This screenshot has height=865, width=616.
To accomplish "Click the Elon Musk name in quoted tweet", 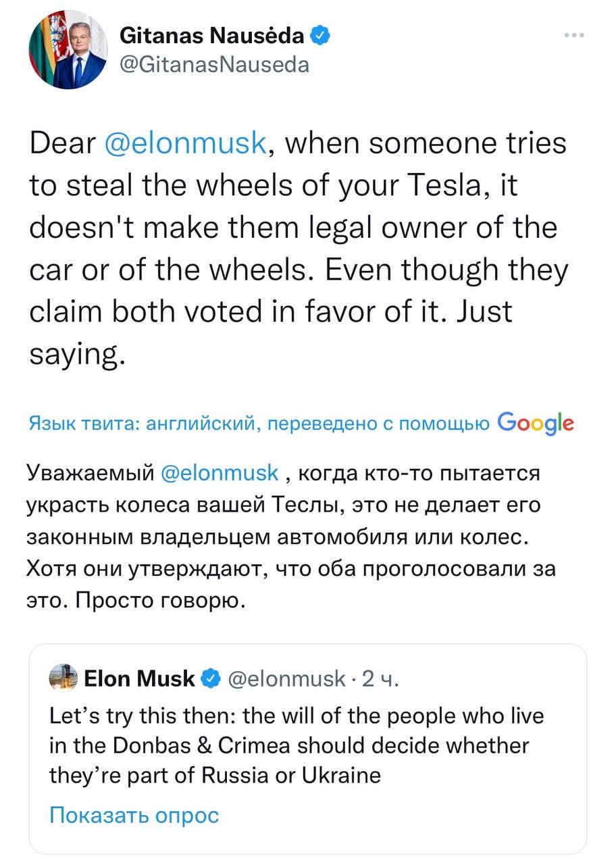I will point(139,678).
